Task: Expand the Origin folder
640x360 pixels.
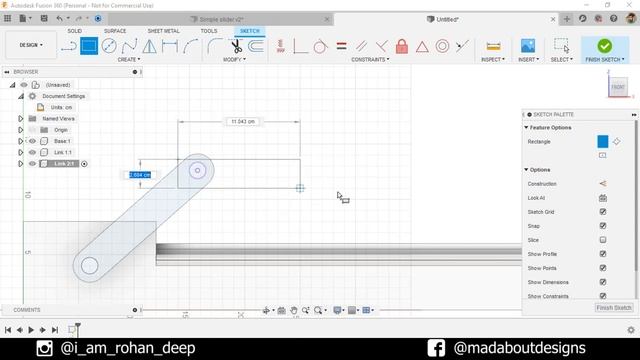Action: pyautogui.click(x=20, y=130)
